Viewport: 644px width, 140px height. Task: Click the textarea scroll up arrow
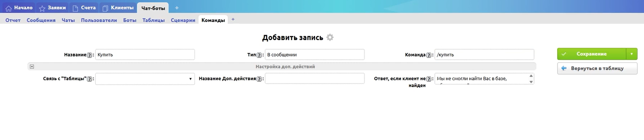pos(531,76)
